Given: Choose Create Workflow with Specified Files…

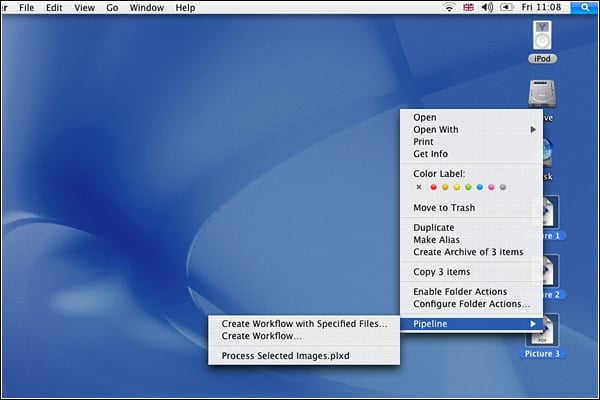Looking at the screenshot, I should coord(304,324).
